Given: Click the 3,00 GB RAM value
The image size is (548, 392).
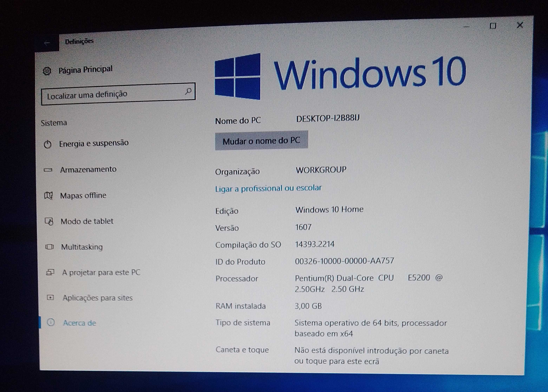Looking at the screenshot, I should point(308,306).
